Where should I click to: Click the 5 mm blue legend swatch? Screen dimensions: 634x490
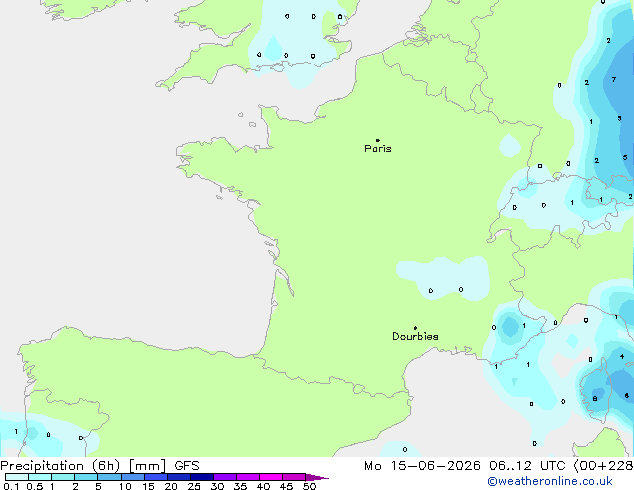[x=110, y=477]
